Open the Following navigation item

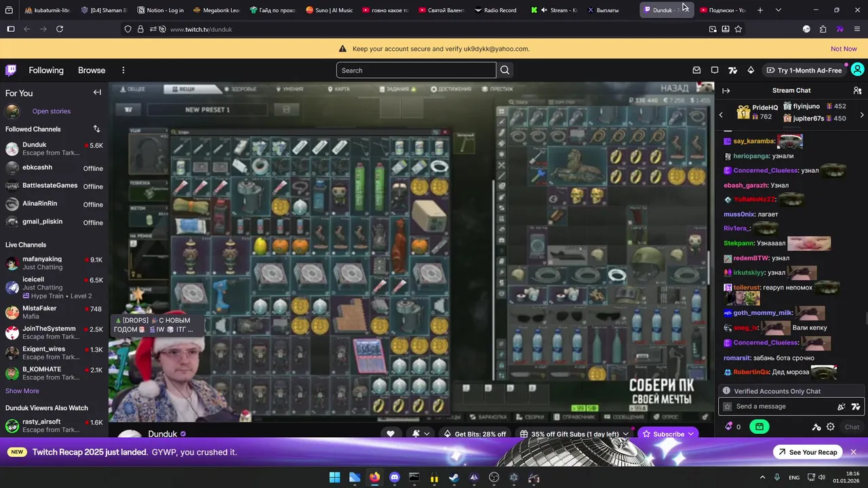click(x=46, y=70)
